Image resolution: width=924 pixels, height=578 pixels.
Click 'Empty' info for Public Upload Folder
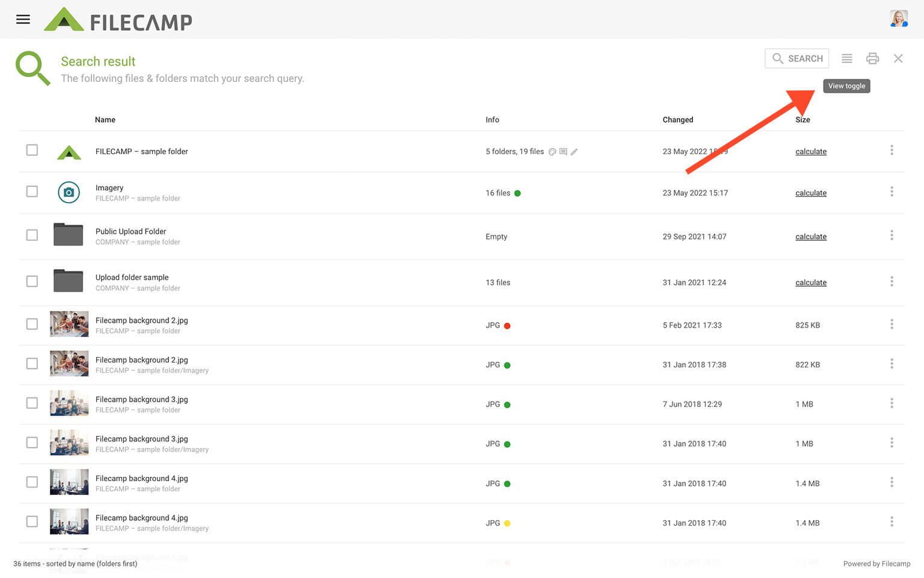pos(496,237)
